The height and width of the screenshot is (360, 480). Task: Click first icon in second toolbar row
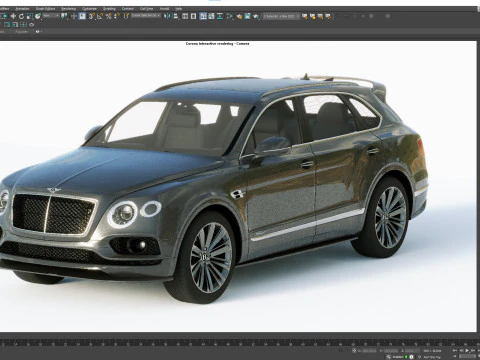(x=7, y=25)
